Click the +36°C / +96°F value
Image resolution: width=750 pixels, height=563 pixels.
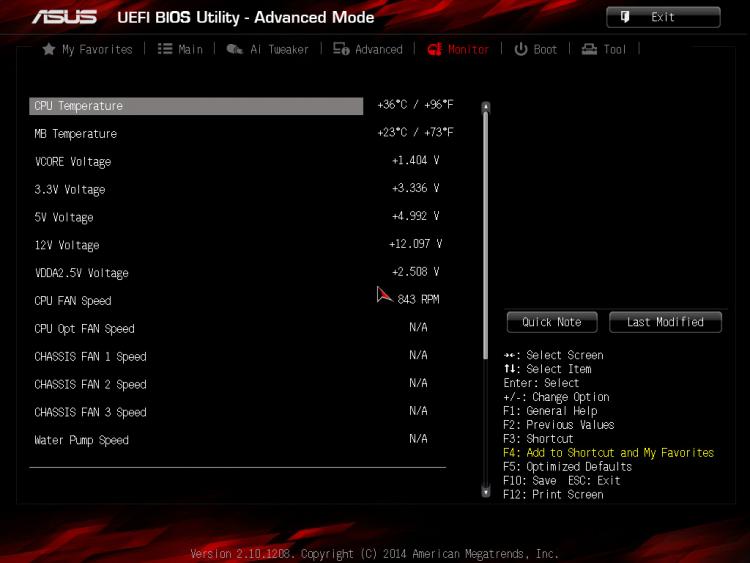click(x=415, y=105)
